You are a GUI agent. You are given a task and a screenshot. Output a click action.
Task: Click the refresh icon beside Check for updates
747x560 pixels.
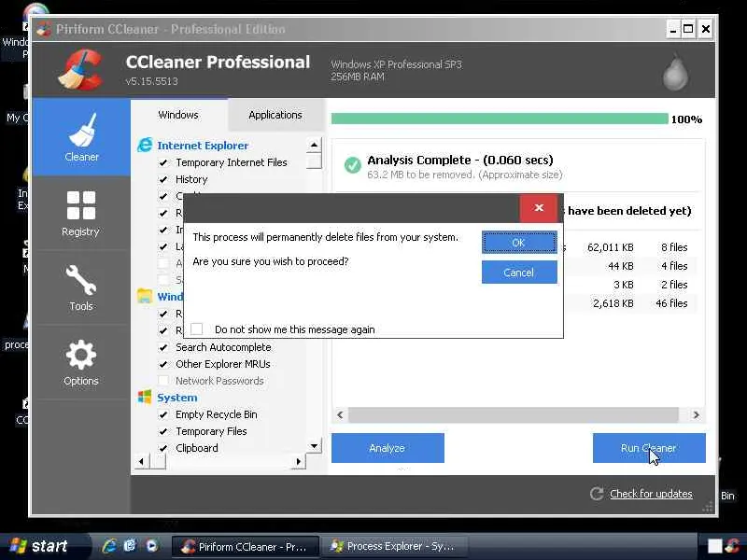tap(597, 494)
